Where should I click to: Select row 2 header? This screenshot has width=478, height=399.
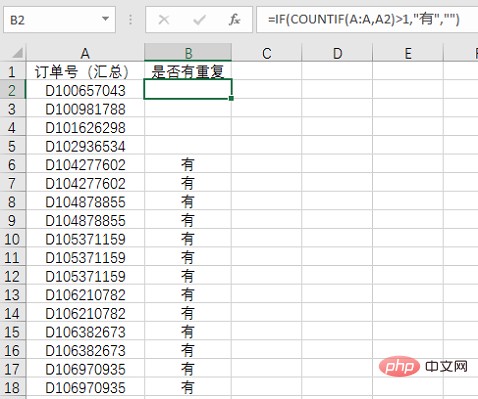pos(12,90)
